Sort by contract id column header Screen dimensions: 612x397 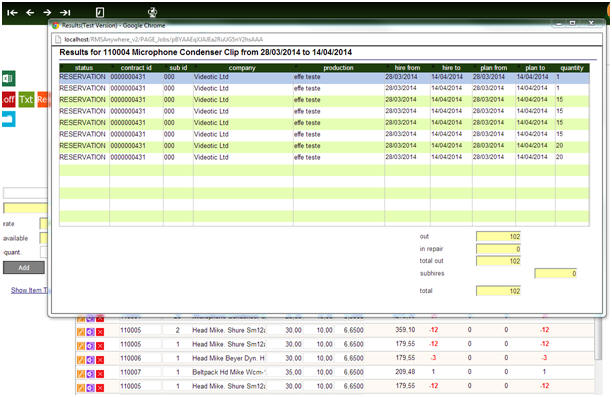coord(136,68)
